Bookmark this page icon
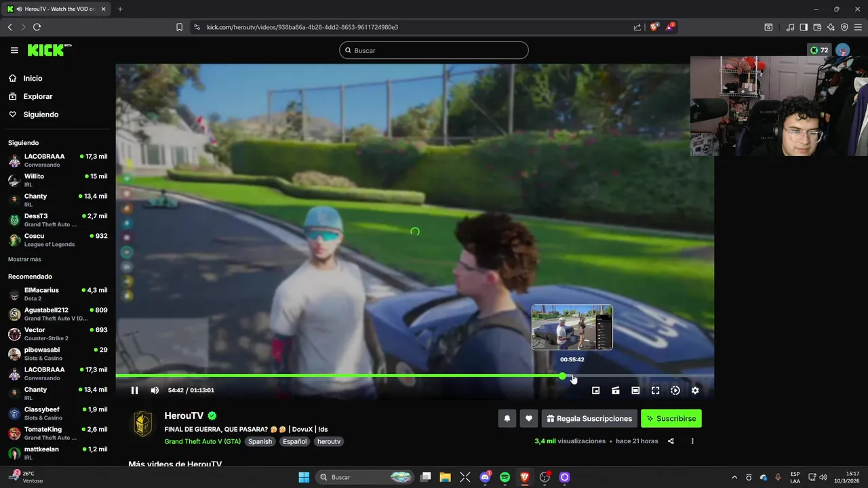 point(179,27)
